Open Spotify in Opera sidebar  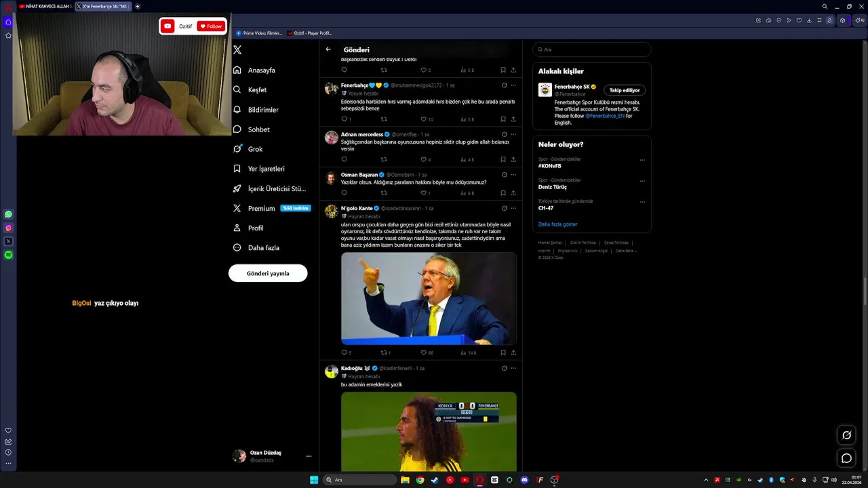pyautogui.click(x=8, y=255)
